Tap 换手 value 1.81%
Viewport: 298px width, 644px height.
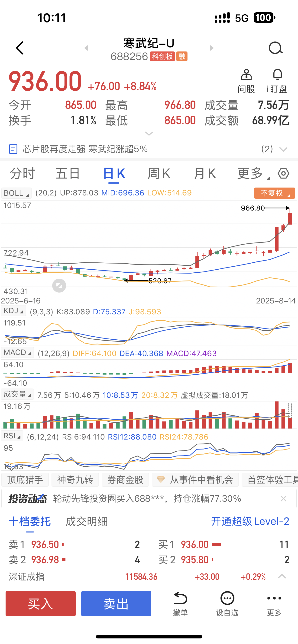coord(83,121)
